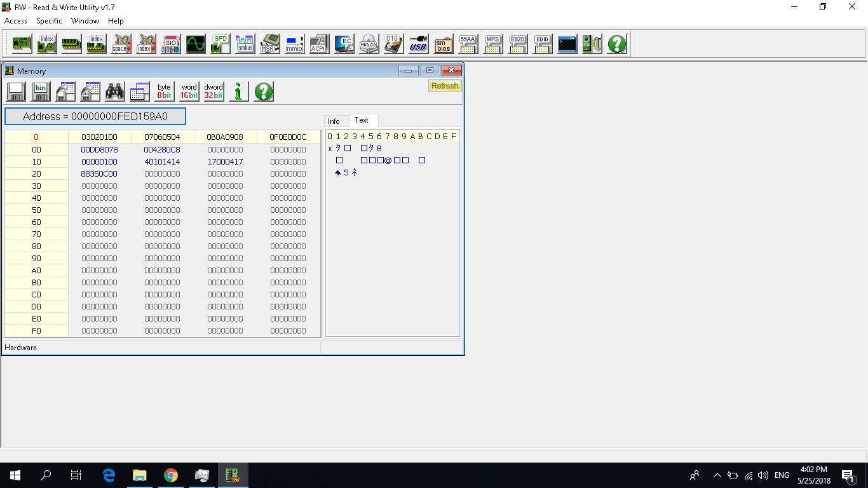Click column header 03020100
This screenshot has height=488, width=868.
pos(99,137)
